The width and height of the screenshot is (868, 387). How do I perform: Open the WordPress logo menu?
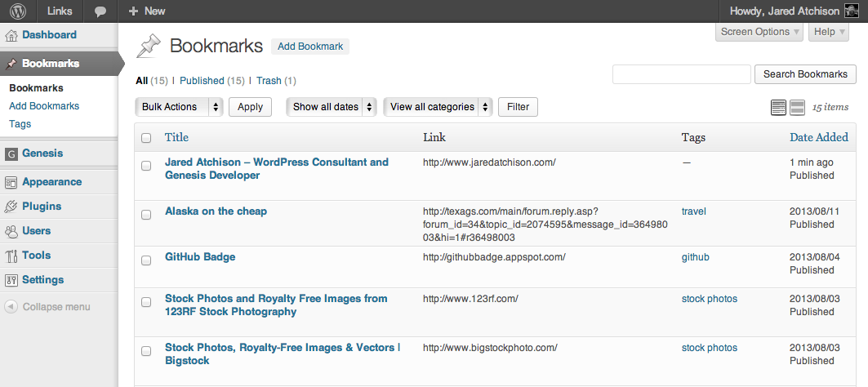18,11
